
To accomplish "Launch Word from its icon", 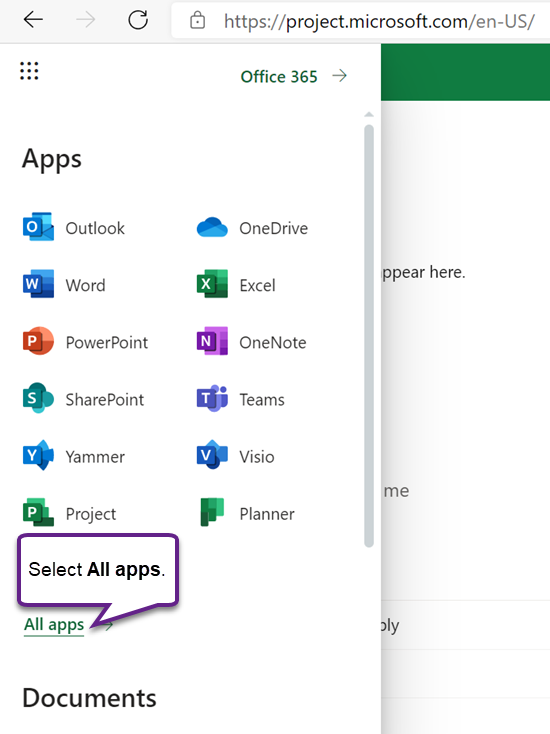I will [x=38, y=284].
